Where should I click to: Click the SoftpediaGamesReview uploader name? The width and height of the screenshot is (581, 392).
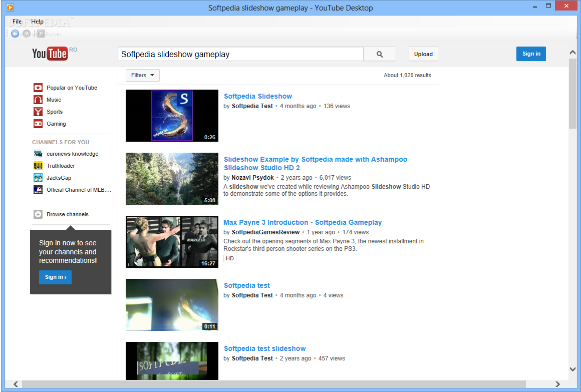pyautogui.click(x=265, y=232)
